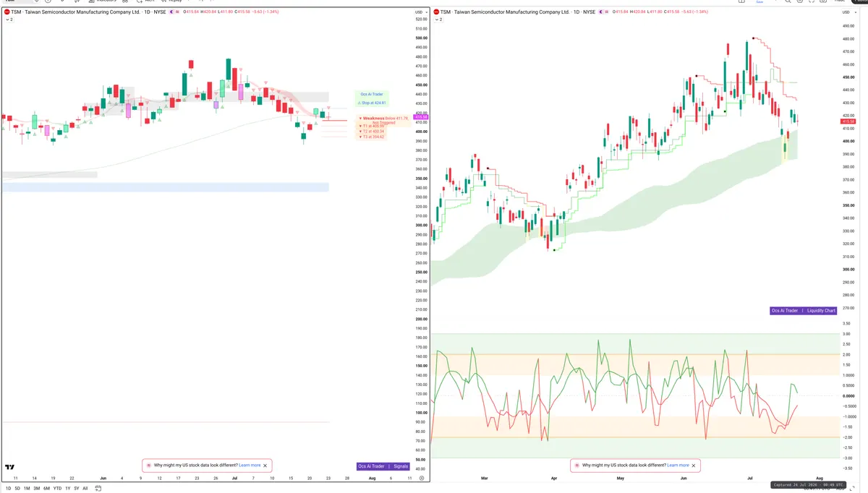Select 1M time range
This screenshot has width=868, height=493.
pyautogui.click(x=27, y=489)
